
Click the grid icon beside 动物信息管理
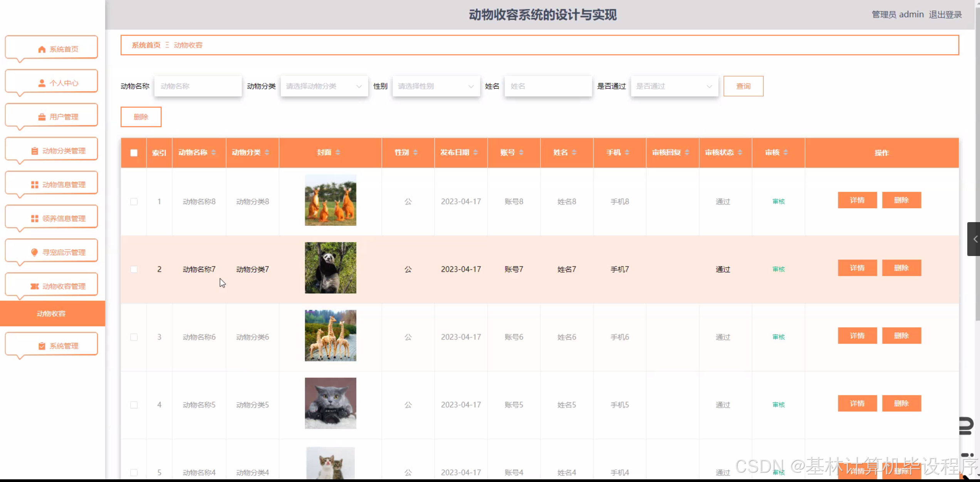35,185
